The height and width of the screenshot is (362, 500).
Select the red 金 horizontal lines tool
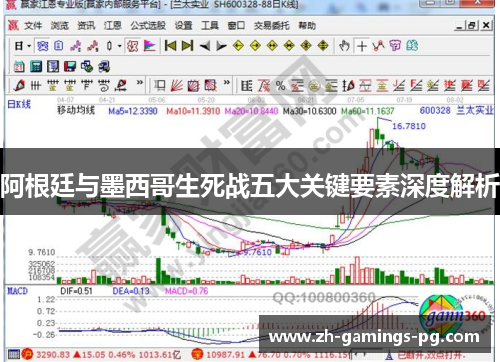point(382,86)
